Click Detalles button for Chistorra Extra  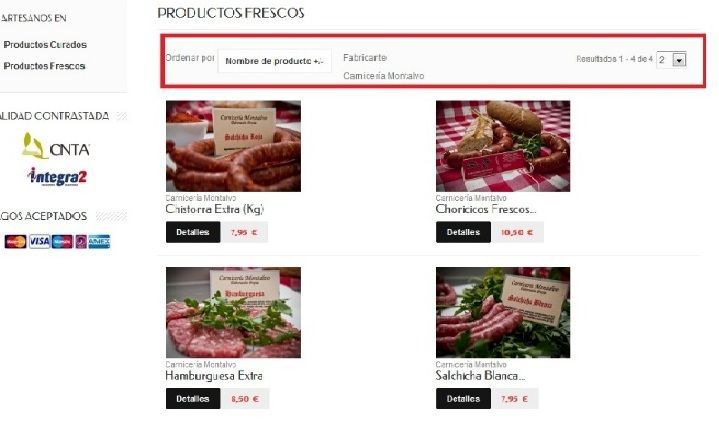coord(193,232)
